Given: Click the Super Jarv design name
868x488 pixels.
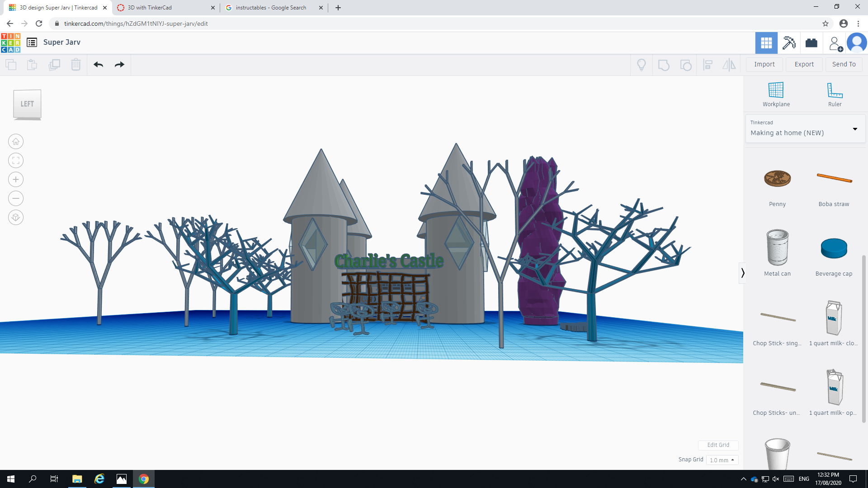Looking at the screenshot, I should tap(62, 42).
